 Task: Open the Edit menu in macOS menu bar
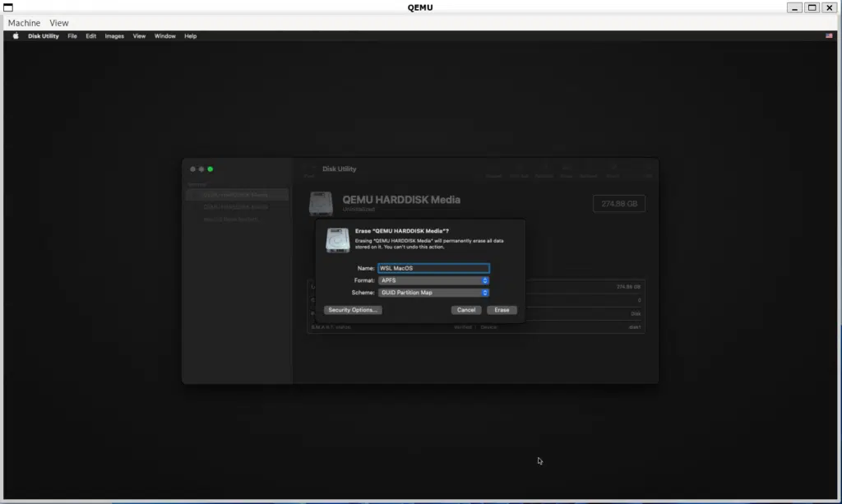90,36
